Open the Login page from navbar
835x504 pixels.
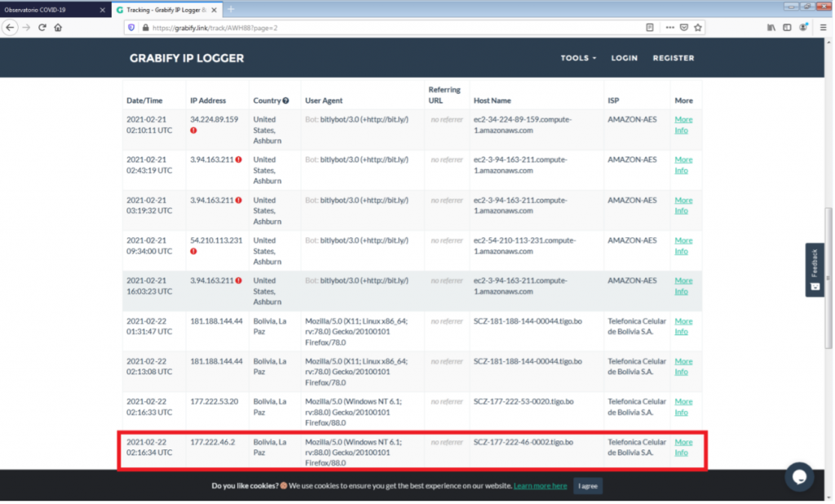click(624, 58)
